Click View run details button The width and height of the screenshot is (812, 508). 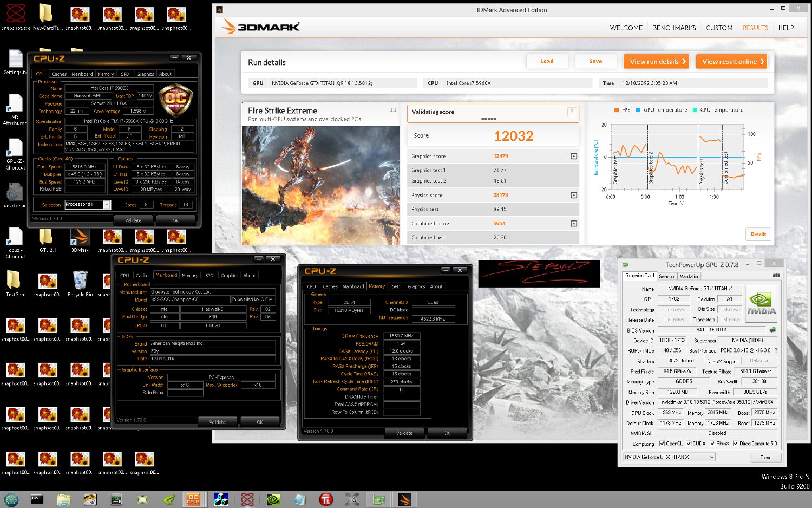pyautogui.click(x=657, y=61)
